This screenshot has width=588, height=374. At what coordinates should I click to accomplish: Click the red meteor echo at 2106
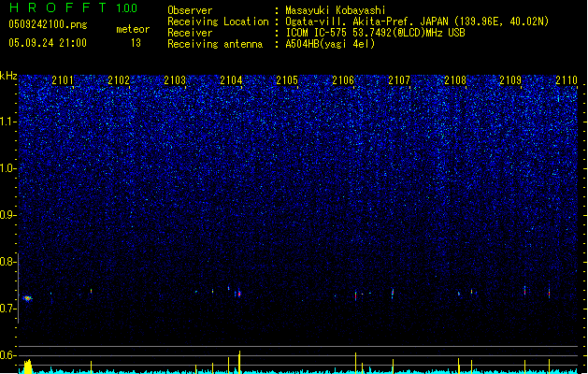pyautogui.click(x=355, y=295)
